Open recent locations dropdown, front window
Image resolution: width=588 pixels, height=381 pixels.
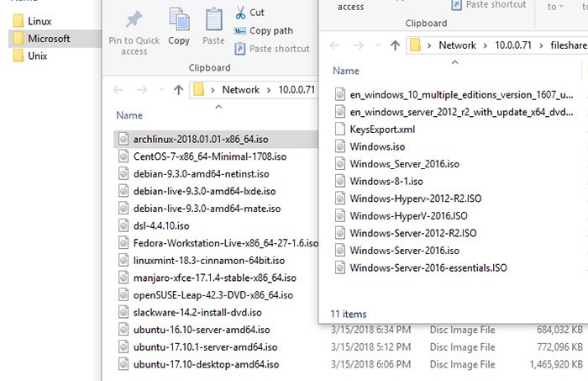(378, 45)
